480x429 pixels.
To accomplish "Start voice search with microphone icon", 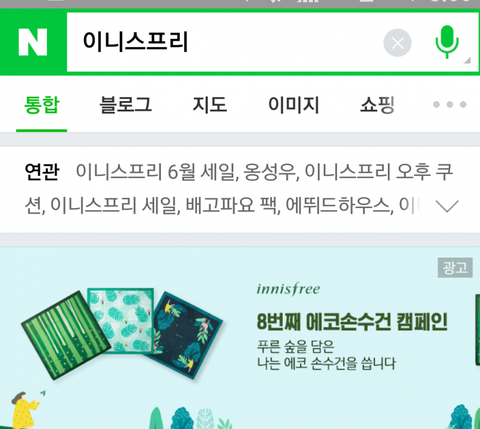I will click(447, 42).
